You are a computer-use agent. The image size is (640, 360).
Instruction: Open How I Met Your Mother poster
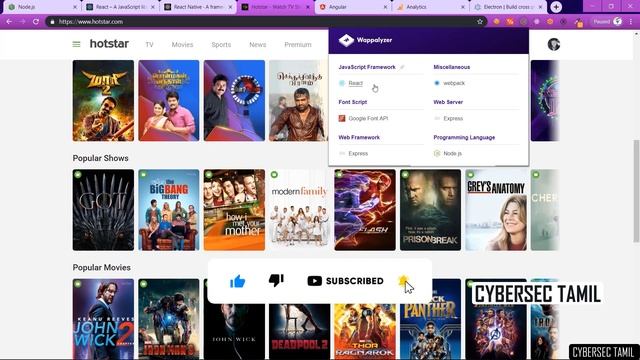click(x=234, y=210)
